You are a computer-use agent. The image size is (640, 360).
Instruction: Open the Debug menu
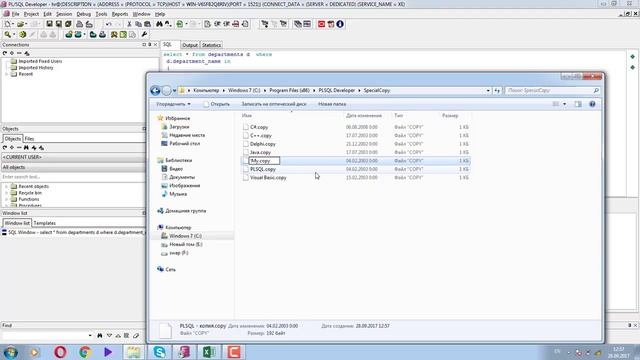(x=84, y=14)
